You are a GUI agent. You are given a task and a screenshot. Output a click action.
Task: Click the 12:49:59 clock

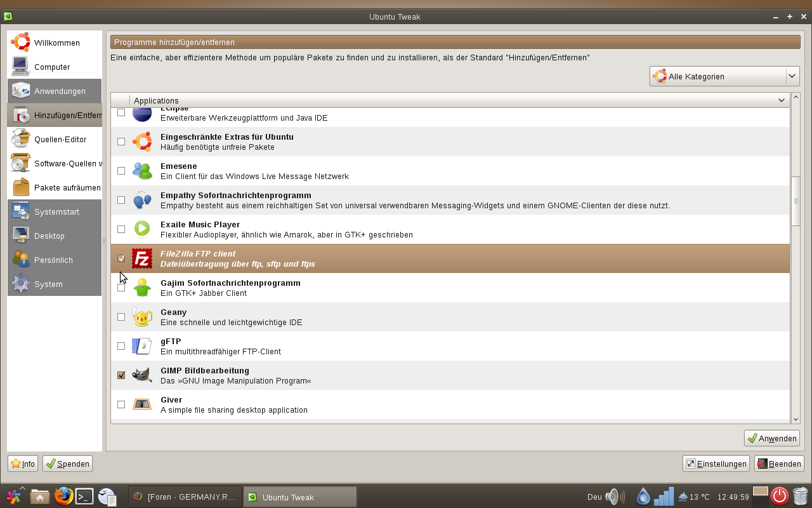(733, 497)
